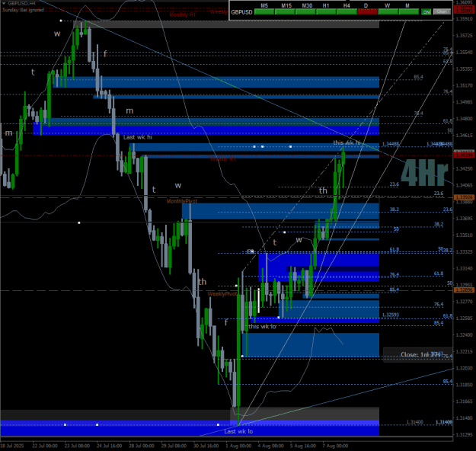Select the M30 timeframe bar
Screen dimensions: 476x451
coord(305,12)
